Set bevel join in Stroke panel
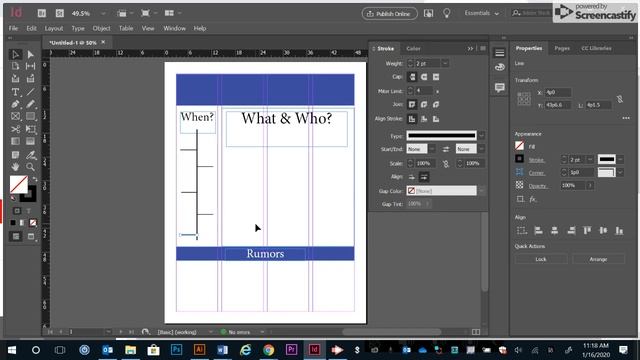Image resolution: width=640 pixels, height=360 pixels. (x=436, y=104)
